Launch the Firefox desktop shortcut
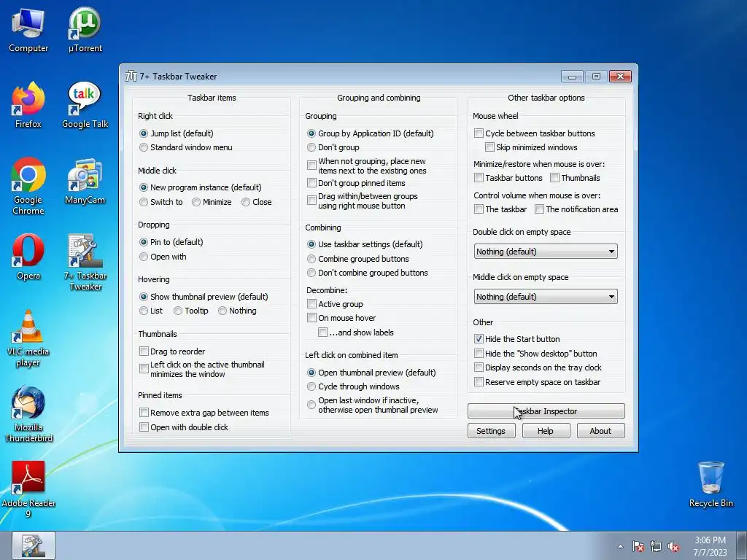 tap(28, 105)
